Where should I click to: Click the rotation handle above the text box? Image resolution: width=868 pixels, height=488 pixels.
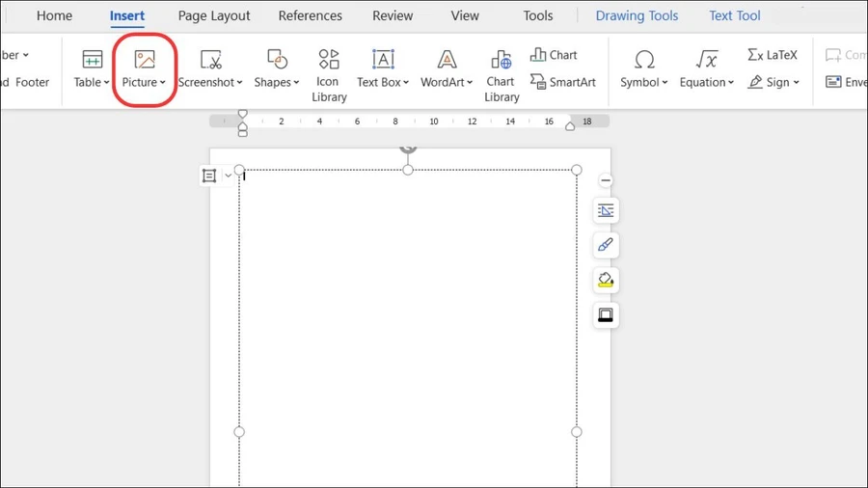[x=408, y=149]
